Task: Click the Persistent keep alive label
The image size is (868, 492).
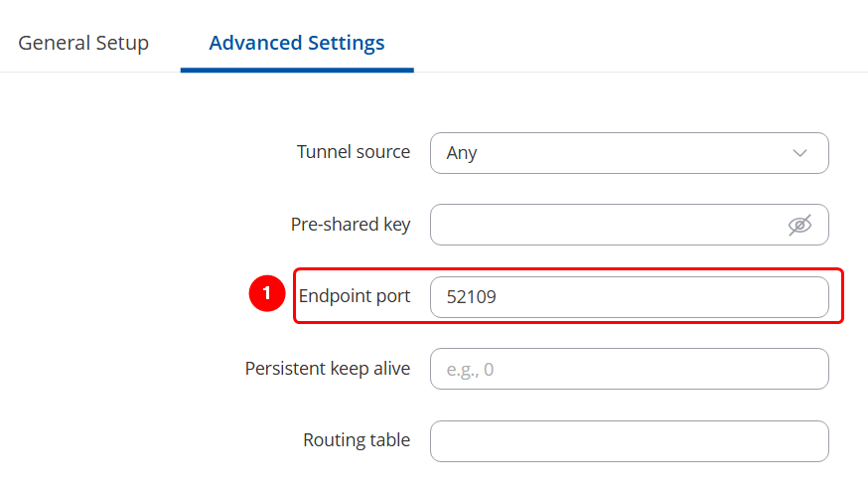Action: [327, 368]
